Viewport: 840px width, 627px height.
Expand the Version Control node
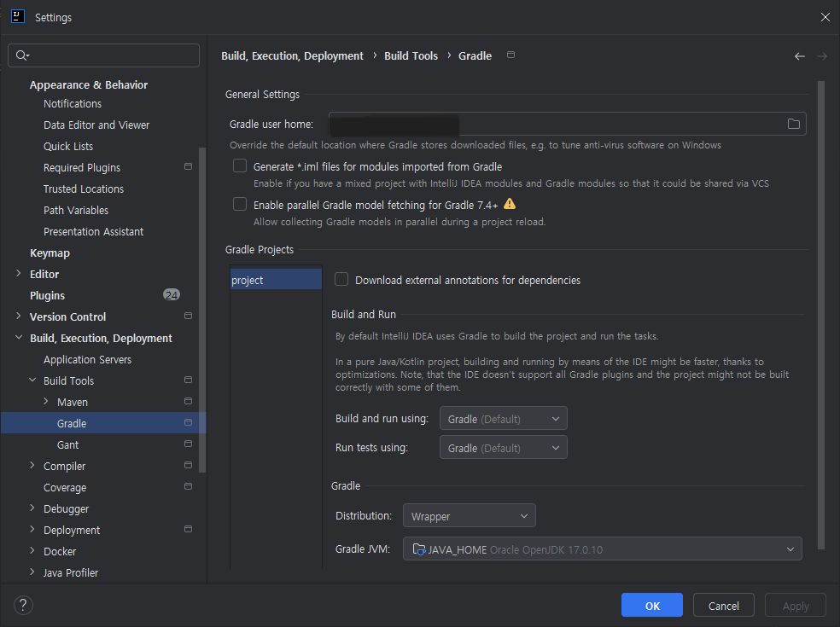19,316
